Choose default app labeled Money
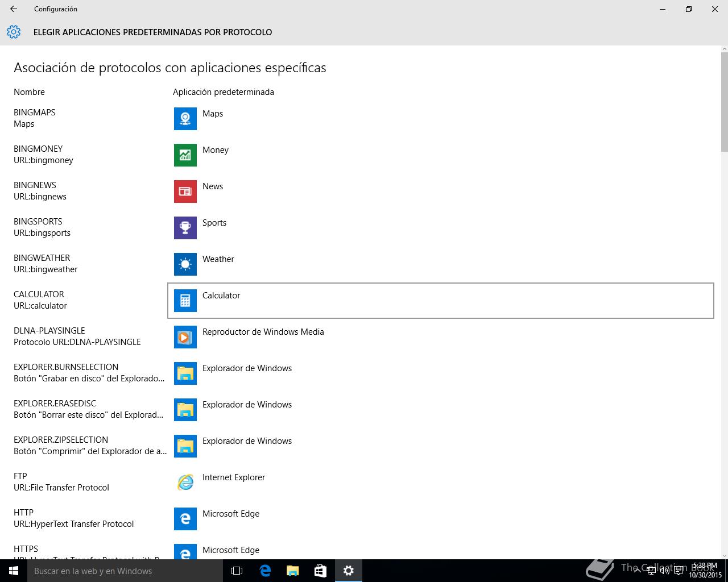This screenshot has width=728, height=582. tap(216, 150)
